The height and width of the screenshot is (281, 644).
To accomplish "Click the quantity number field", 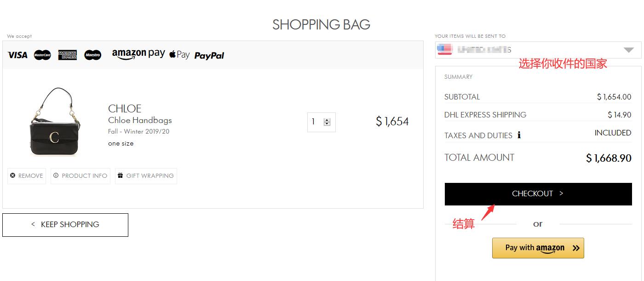I will [x=315, y=122].
